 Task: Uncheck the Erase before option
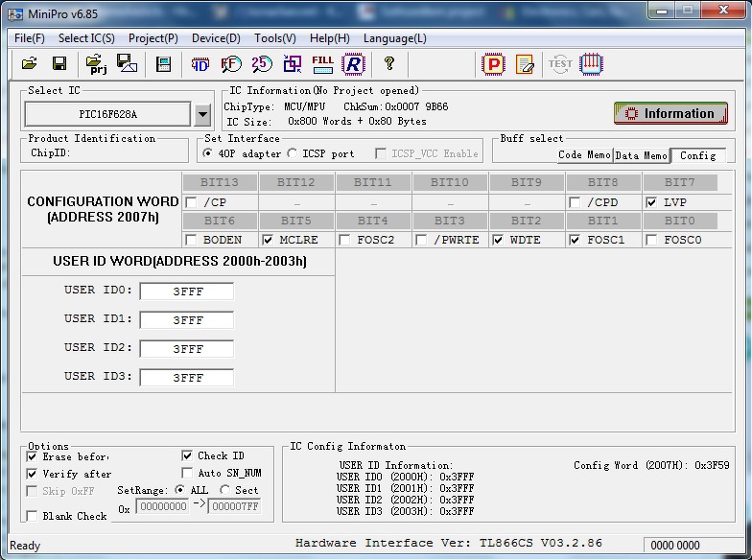32,456
